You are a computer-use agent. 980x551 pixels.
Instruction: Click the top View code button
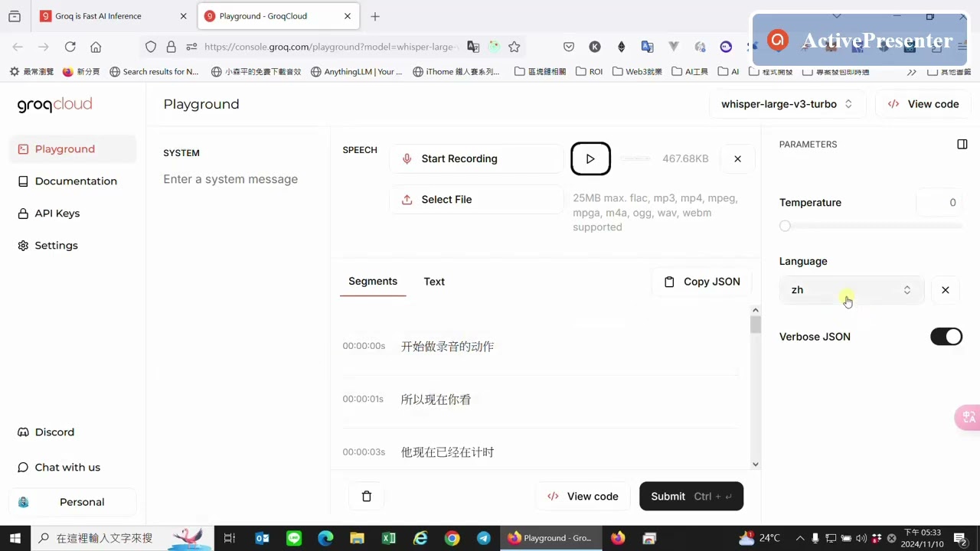click(x=923, y=104)
